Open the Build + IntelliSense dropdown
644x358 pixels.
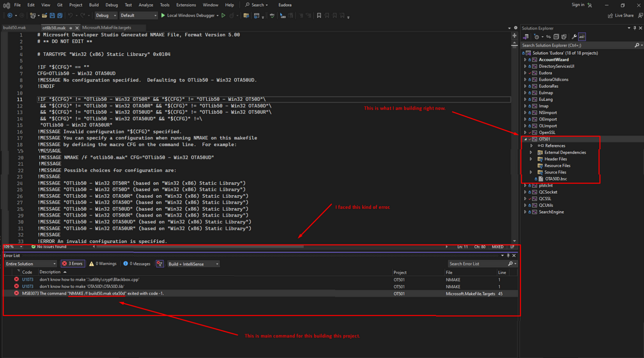point(193,264)
